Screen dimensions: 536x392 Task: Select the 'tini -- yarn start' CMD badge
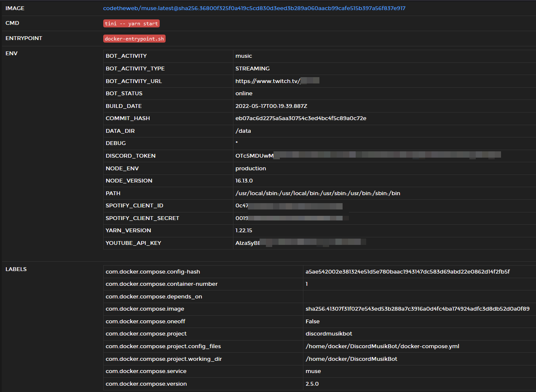point(131,23)
